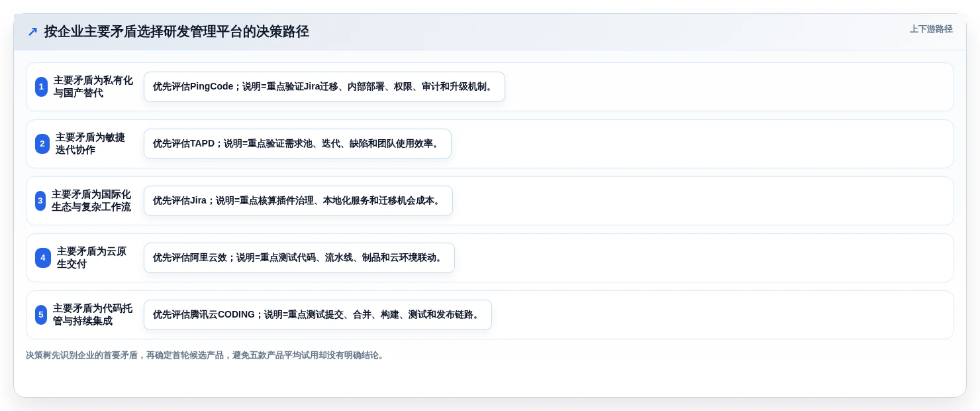
Task: Click step badge number 3
Action: pyautogui.click(x=40, y=201)
